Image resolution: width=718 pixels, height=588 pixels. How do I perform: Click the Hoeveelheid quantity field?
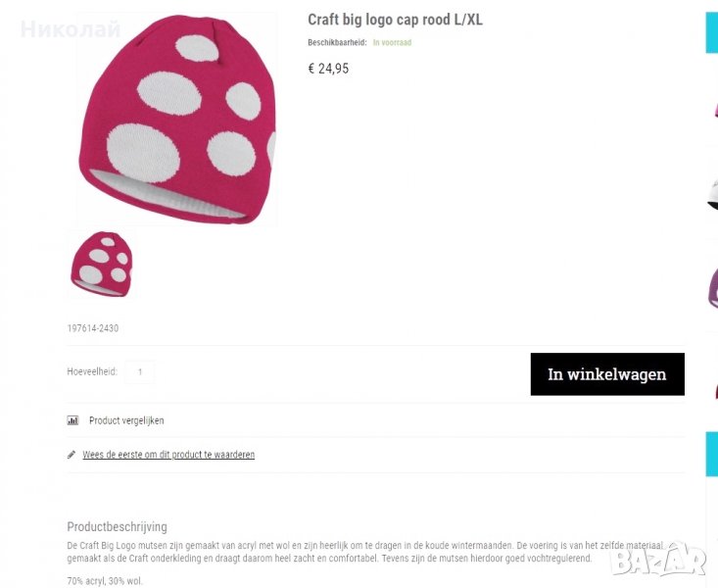click(x=140, y=371)
